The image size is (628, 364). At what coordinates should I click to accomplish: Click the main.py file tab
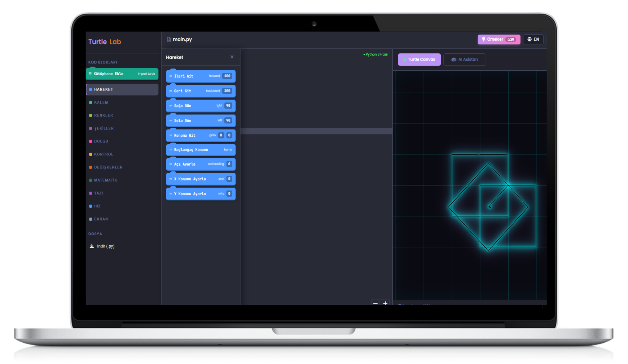point(179,39)
